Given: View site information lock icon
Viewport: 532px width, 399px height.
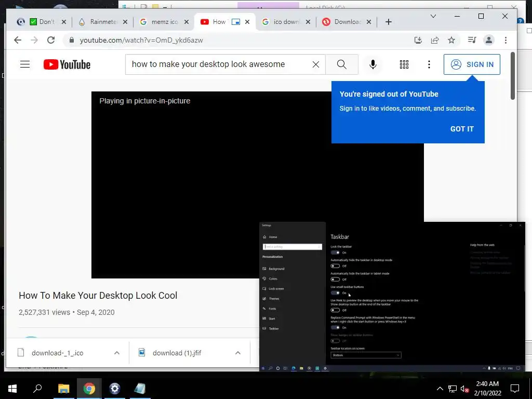Looking at the screenshot, I should (71, 40).
